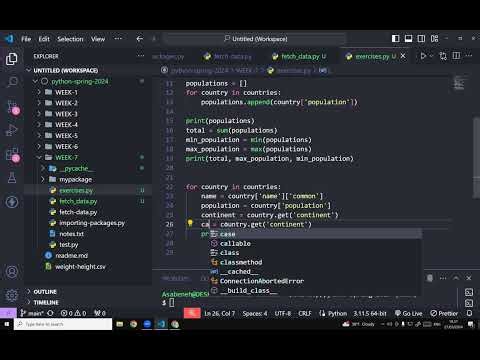Screen dimensions: 480x360
Task: Switch to the exercises.py tab
Action: click(x=372, y=56)
